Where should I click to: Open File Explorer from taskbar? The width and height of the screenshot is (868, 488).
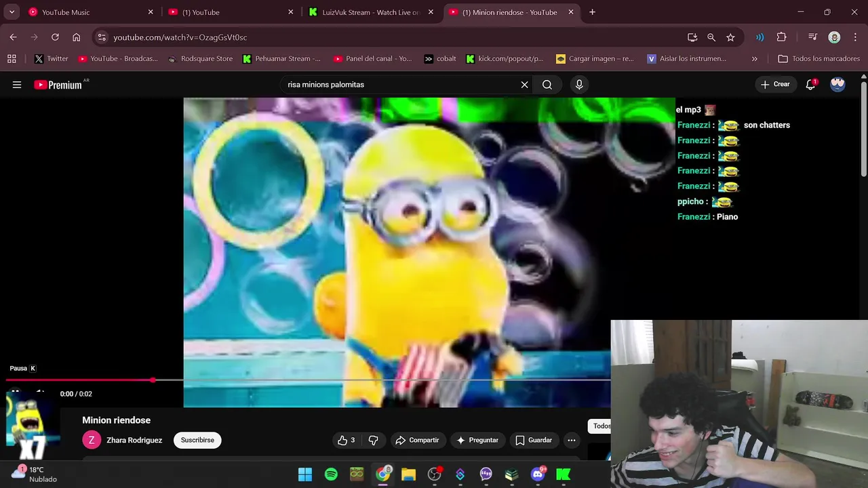[408, 474]
